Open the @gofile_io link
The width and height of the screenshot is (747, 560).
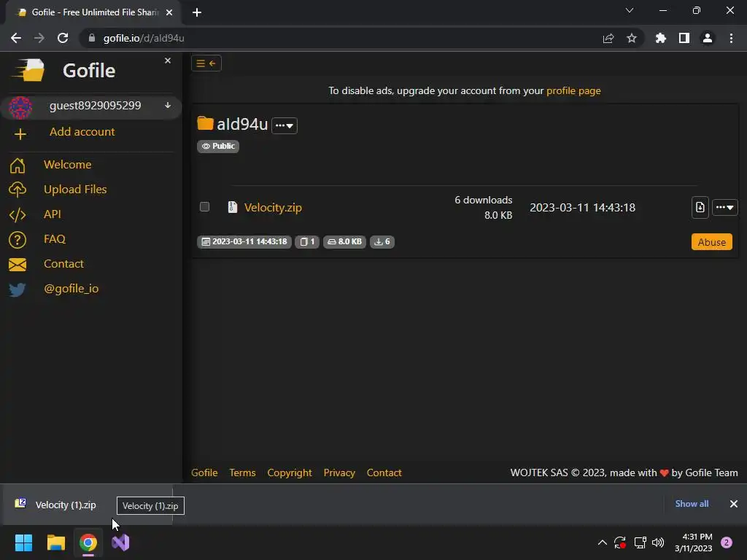71,289
